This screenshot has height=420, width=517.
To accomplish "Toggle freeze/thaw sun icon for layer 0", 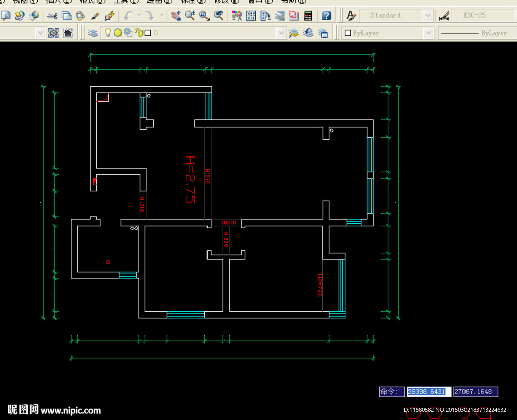I will (118, 33).
